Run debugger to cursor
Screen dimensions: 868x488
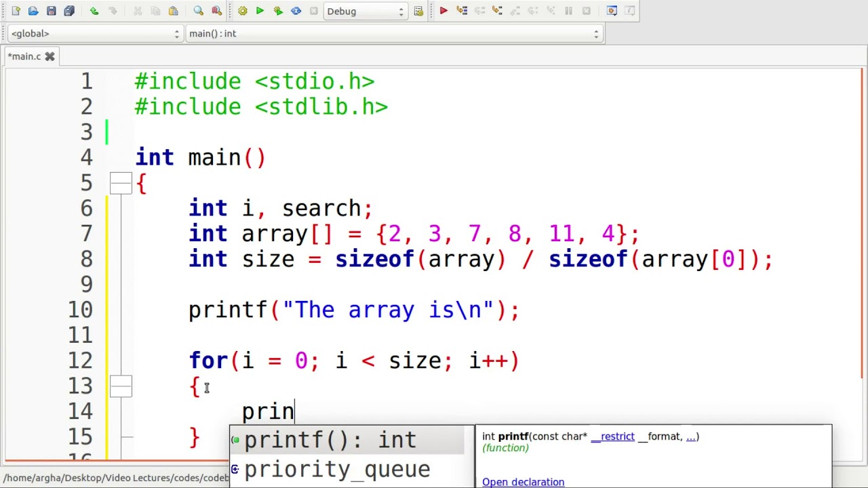click(x=462, y=11)
